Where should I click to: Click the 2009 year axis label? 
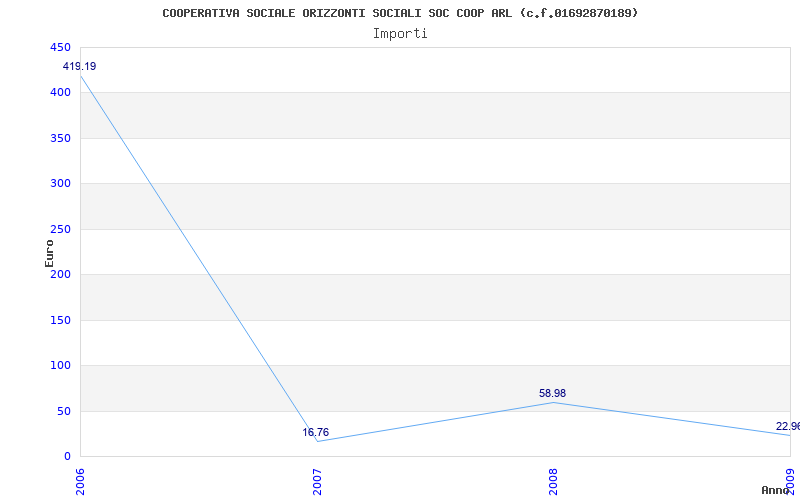[790, 482]
